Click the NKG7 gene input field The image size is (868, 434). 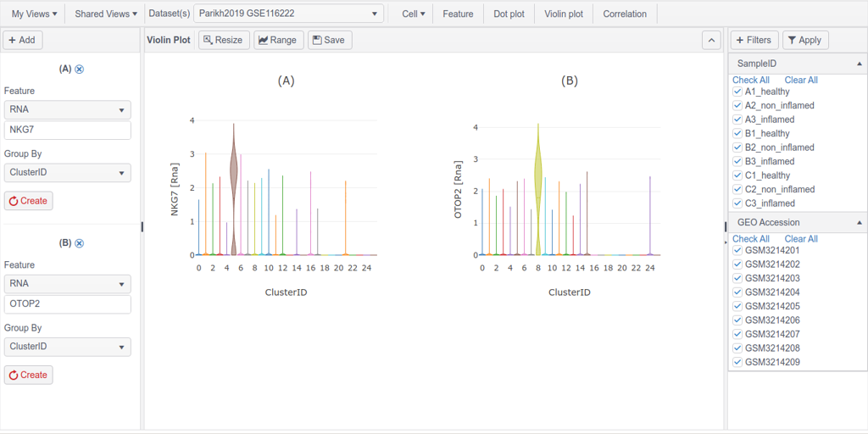(x=68, y=131)
